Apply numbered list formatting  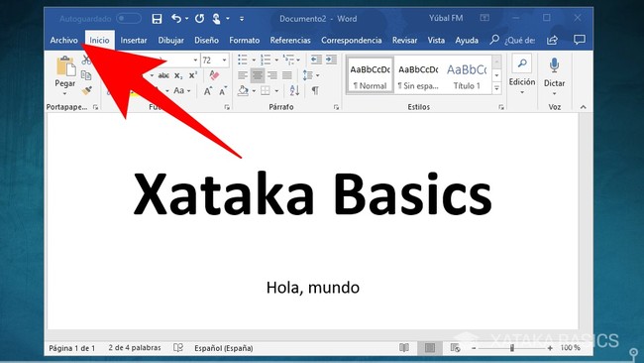pyautogui.click(x=266, y=60)
